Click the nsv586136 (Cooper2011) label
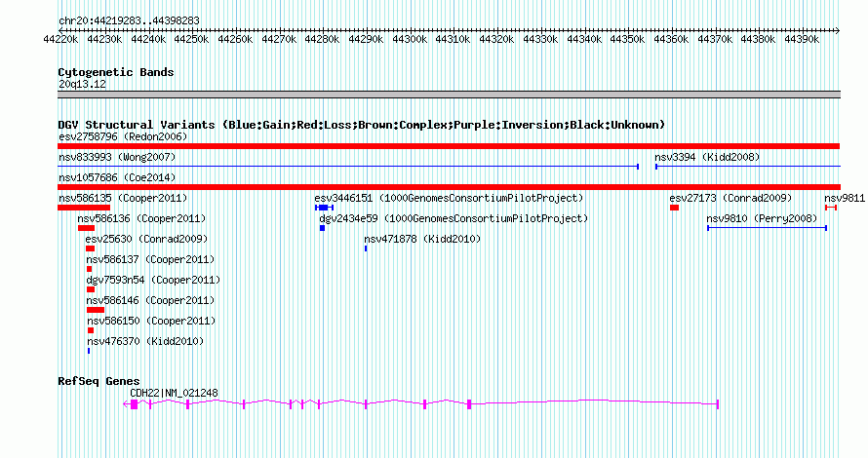The width and height of the screenshot is (868, 458). pyautogui.click(x=141, y=218)
